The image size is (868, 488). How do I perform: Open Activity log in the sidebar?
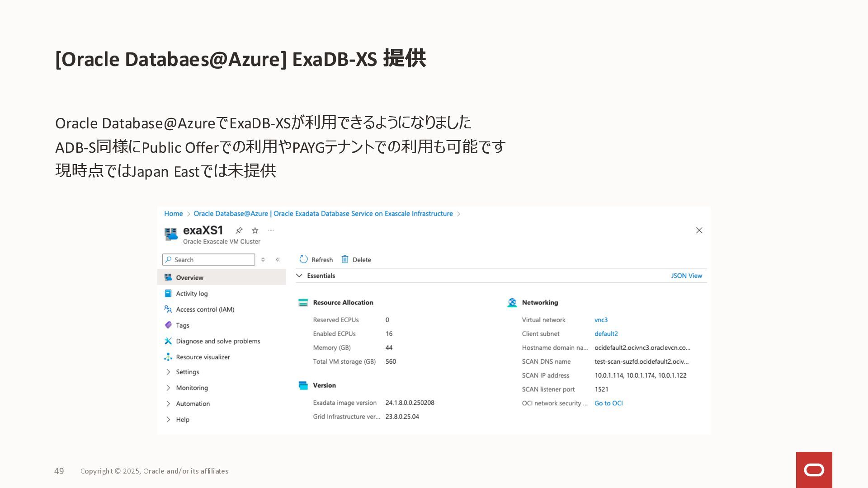[192, 294]
